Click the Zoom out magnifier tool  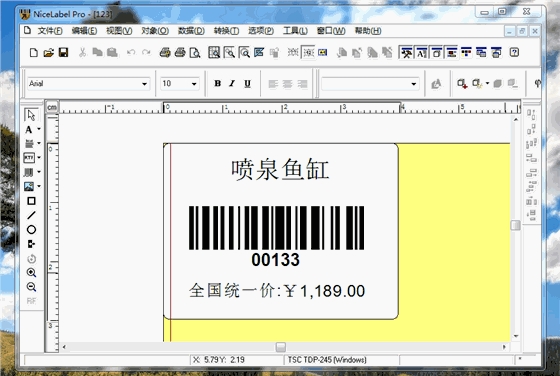pos(31,287)
